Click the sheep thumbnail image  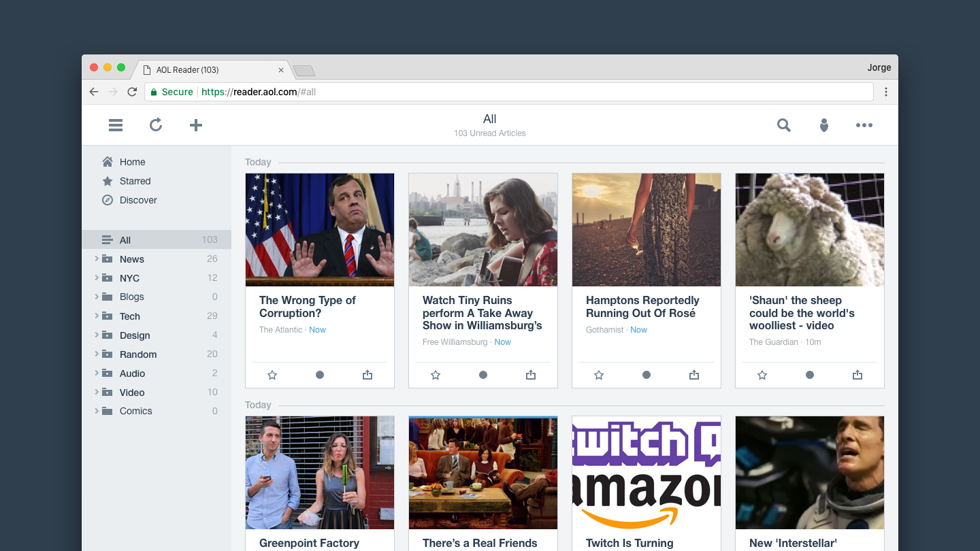point(810,229)
